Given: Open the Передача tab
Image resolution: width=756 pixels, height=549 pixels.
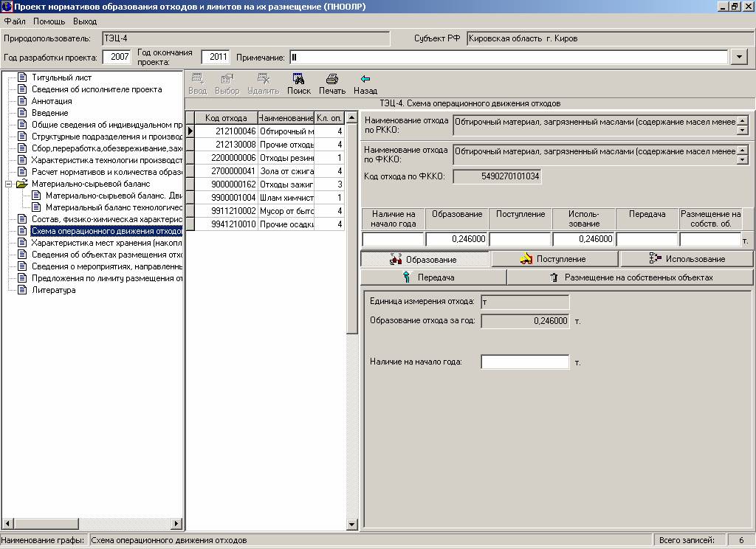Looking at the screenshot, I should [x=433, y=277].
